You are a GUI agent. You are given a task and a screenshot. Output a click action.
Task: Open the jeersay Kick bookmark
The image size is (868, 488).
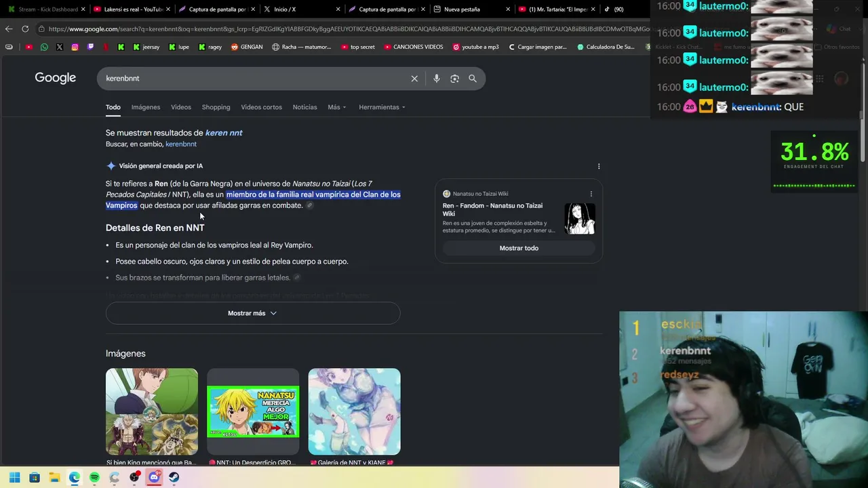[x=146, y=47]
